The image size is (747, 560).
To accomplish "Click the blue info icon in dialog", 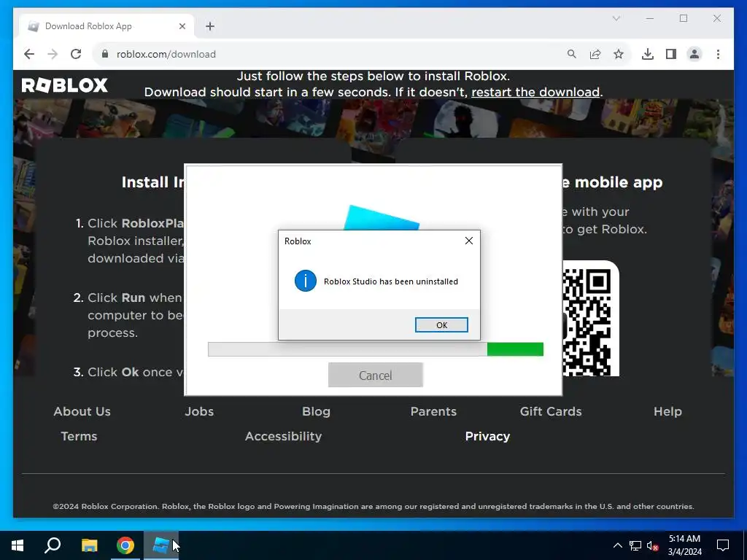I will click(x=306, y=281).
